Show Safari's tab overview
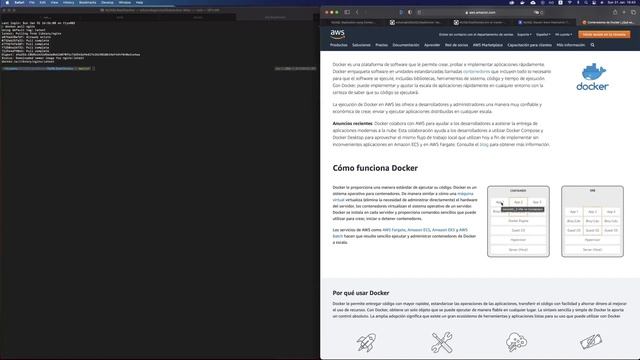 click(633, 12)
